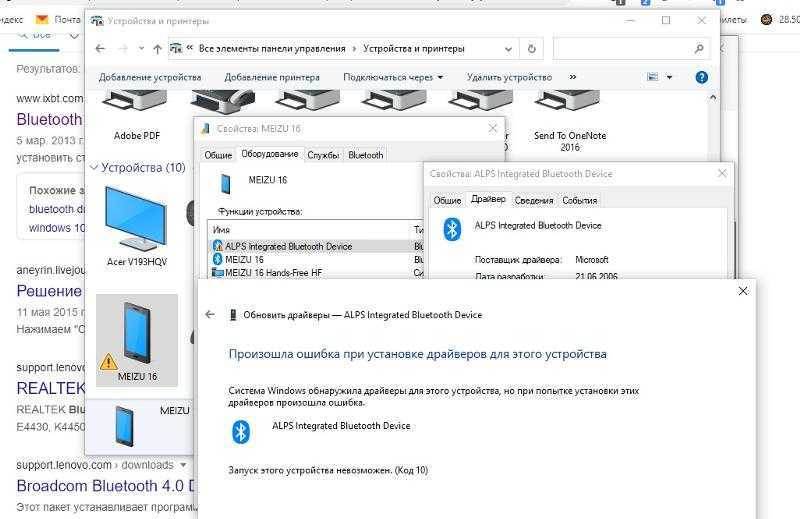Open the view options icon in toolbar
Viewport: 800px width, 519px height.
click(653, 77)
